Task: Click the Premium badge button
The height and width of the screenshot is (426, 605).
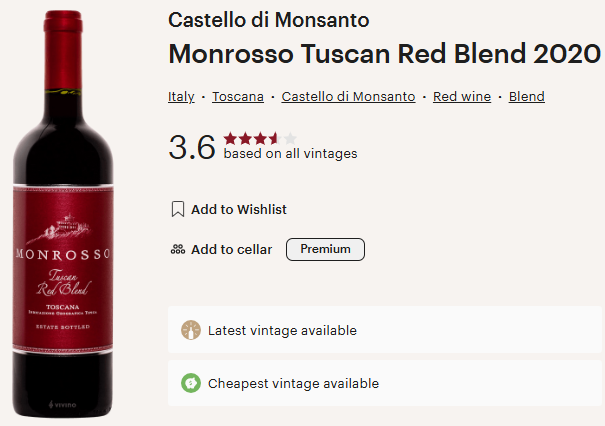Action: click(325, 249)
